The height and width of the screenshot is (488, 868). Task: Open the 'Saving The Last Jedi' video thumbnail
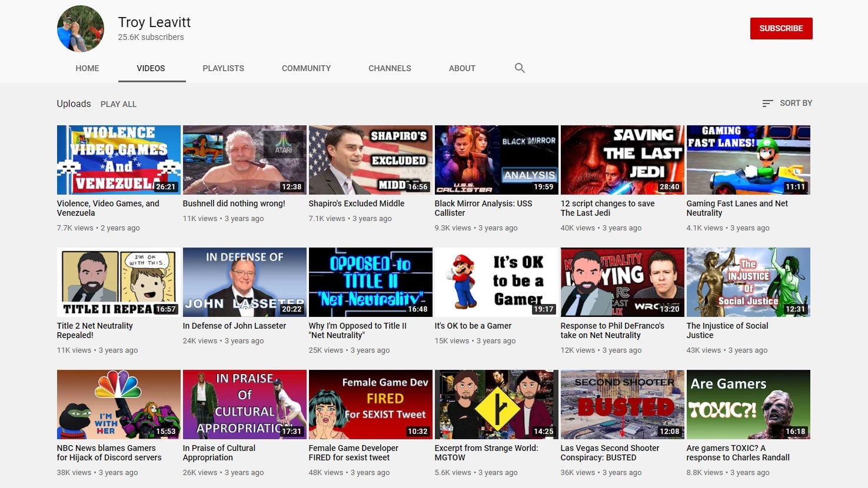pos(622,159)
